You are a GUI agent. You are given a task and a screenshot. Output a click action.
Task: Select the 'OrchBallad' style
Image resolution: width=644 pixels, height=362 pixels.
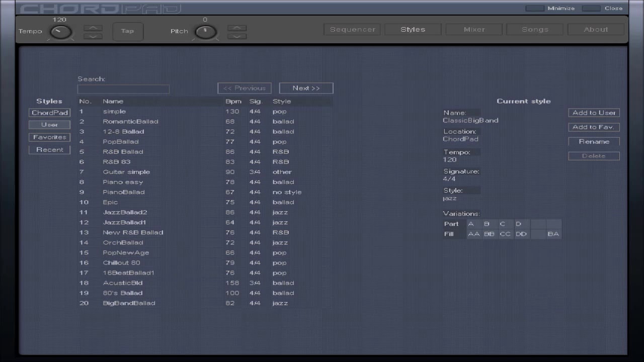(x=205, y=242)
